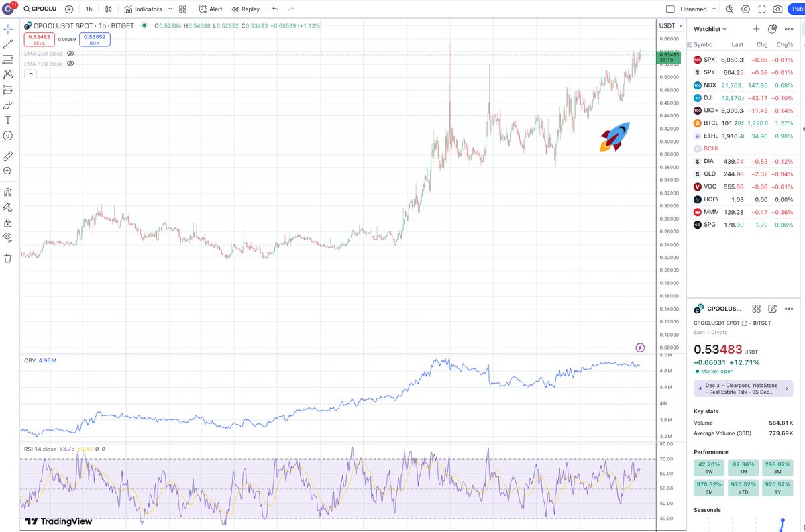Activate the zoom in tool

coord(8,172)
